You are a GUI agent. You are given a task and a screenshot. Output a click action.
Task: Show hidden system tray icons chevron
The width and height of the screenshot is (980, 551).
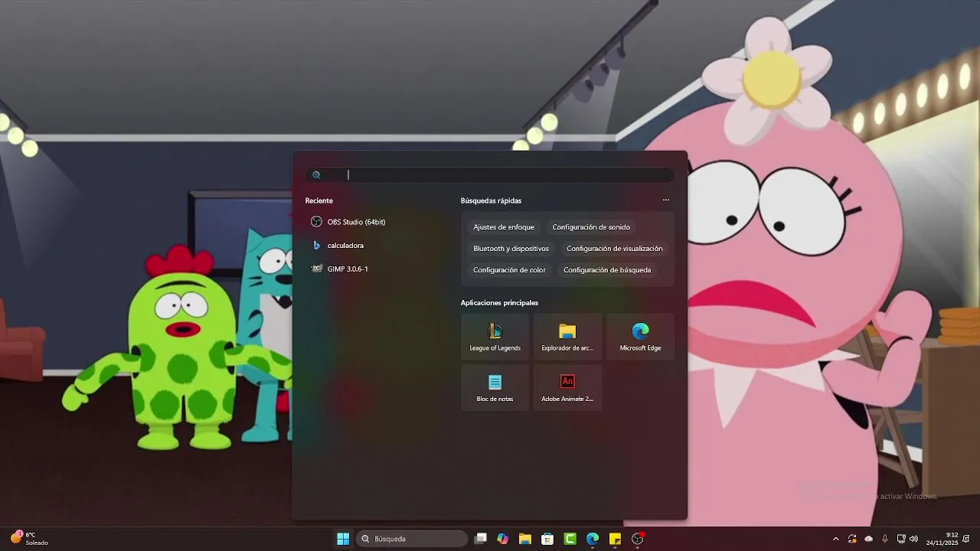(x=835, y=539)
